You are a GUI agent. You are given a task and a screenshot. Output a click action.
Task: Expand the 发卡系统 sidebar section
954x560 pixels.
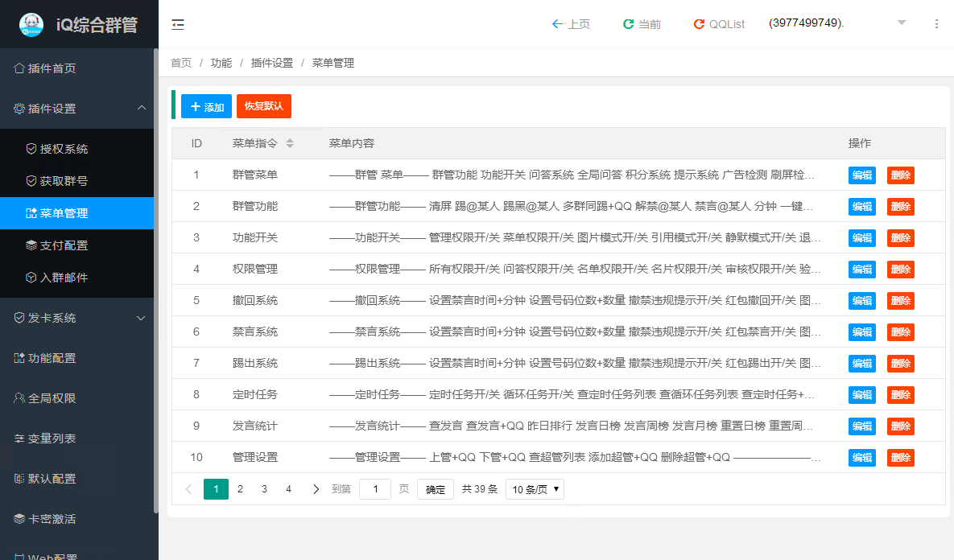click(x=141, y=318)
